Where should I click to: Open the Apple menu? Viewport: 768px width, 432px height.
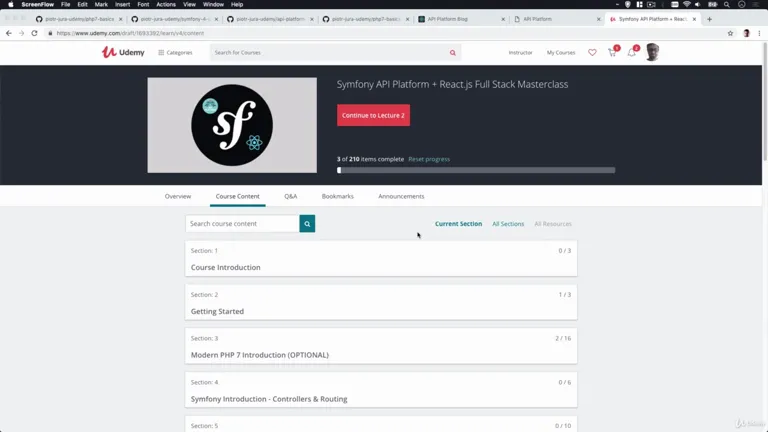[x=10, y=4]
